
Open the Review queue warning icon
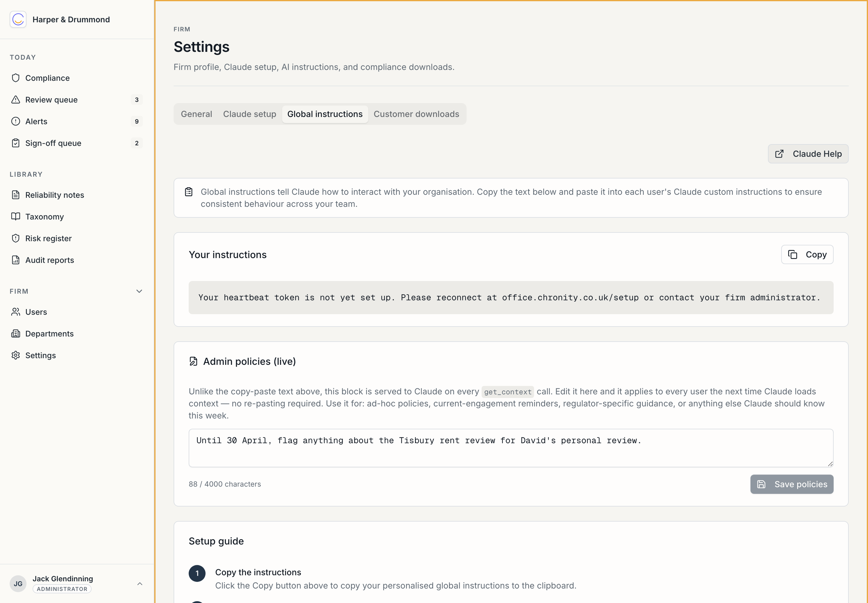point(15,100)
